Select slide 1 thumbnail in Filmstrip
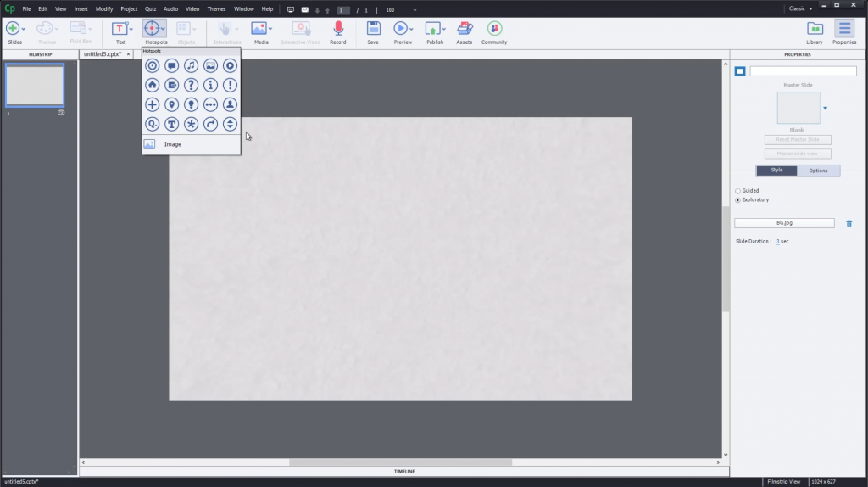Viewport: 868px width, 487px height. coord(35,85)
